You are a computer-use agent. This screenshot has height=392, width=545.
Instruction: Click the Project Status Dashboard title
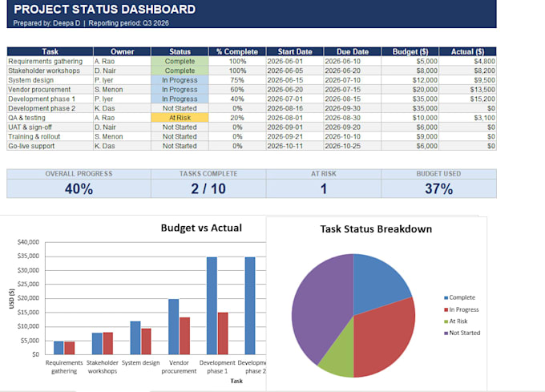tap(105, 10)
